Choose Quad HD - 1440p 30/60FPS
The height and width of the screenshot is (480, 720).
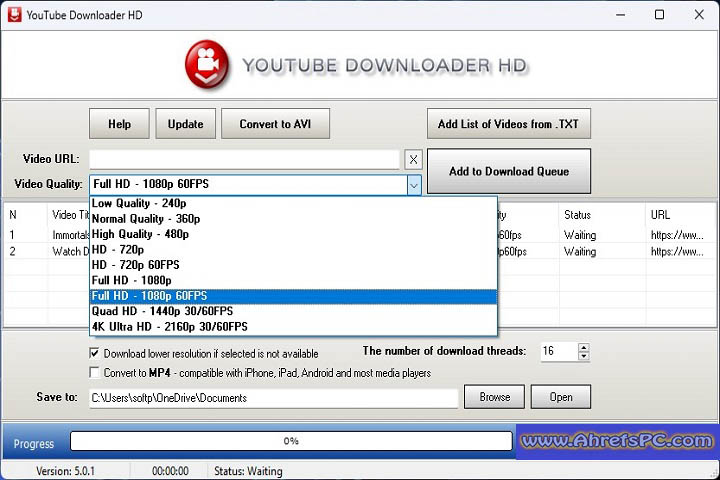293,311
